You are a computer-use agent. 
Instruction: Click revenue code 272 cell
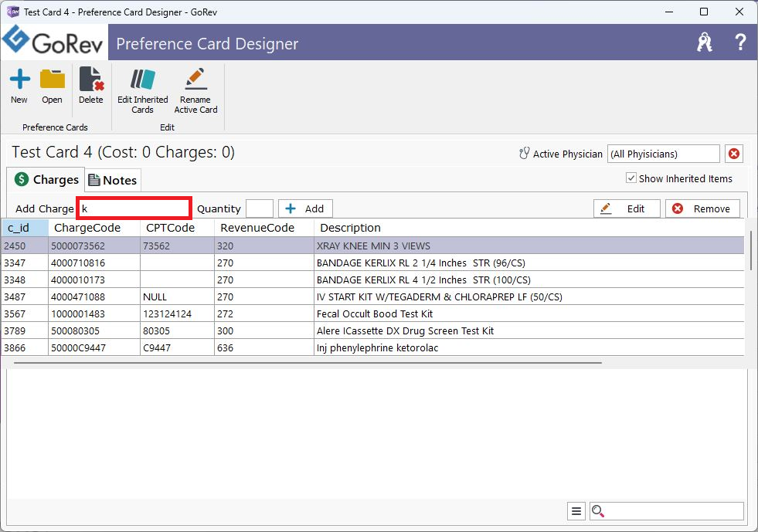(x=264, y=313)
